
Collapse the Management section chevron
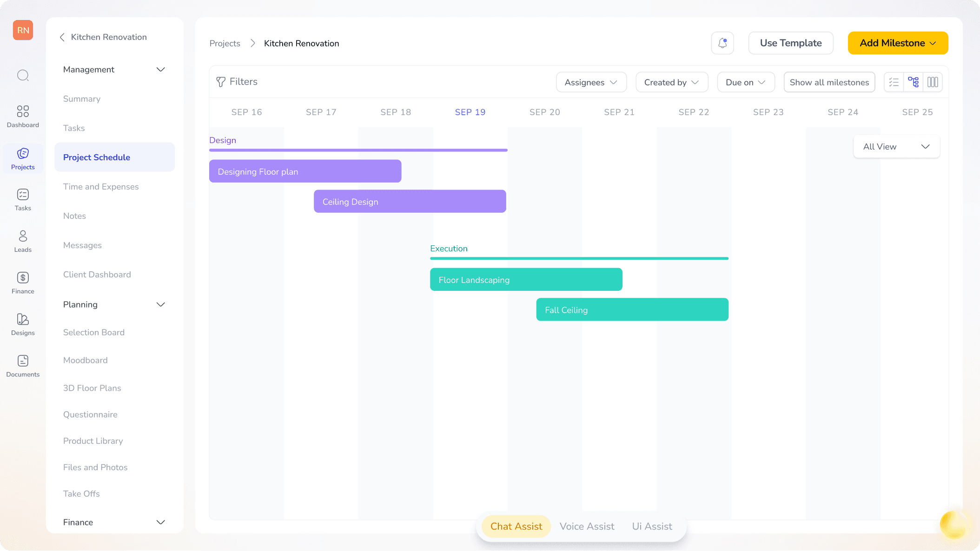tap(161, 70)
